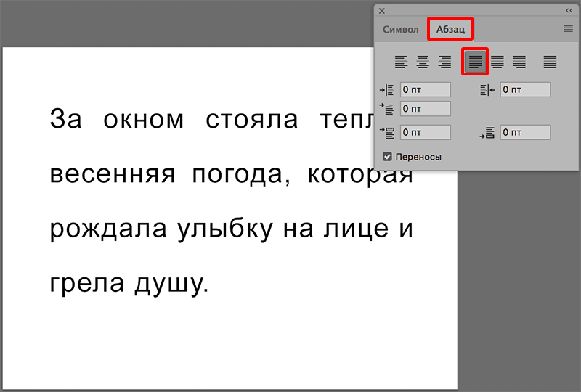
Task: Click the right margin indent field
Action: (525, 90)
